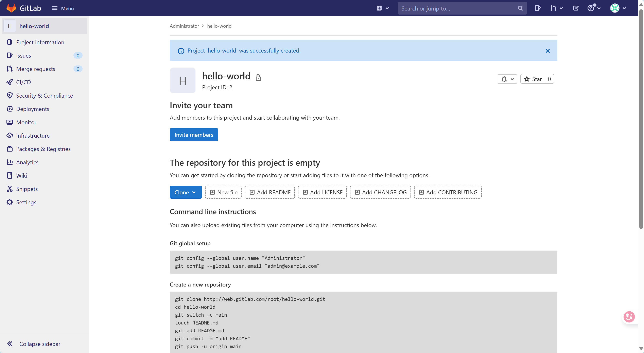The height and width of the screenshot is (353, 644).
Task: Click the Monitor screen icon
Action: point(10,122)
